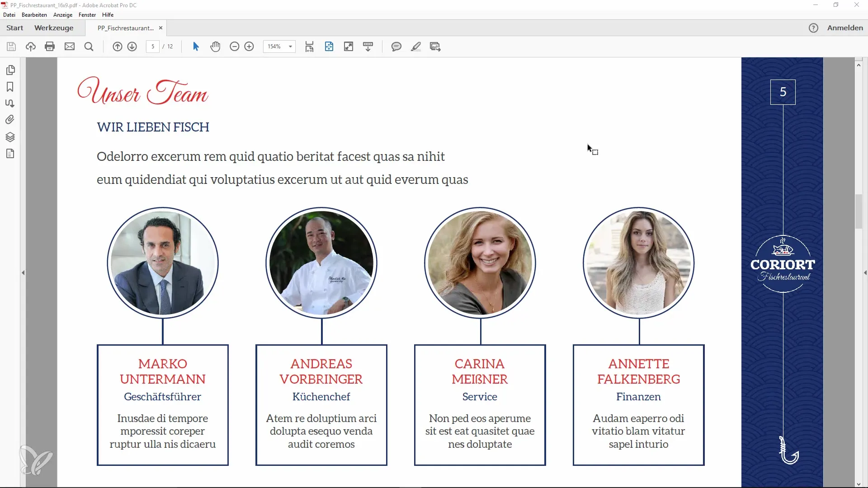868x488 pixels.
Task: Switch to the Start tab
Action: [x=15, y=28]
